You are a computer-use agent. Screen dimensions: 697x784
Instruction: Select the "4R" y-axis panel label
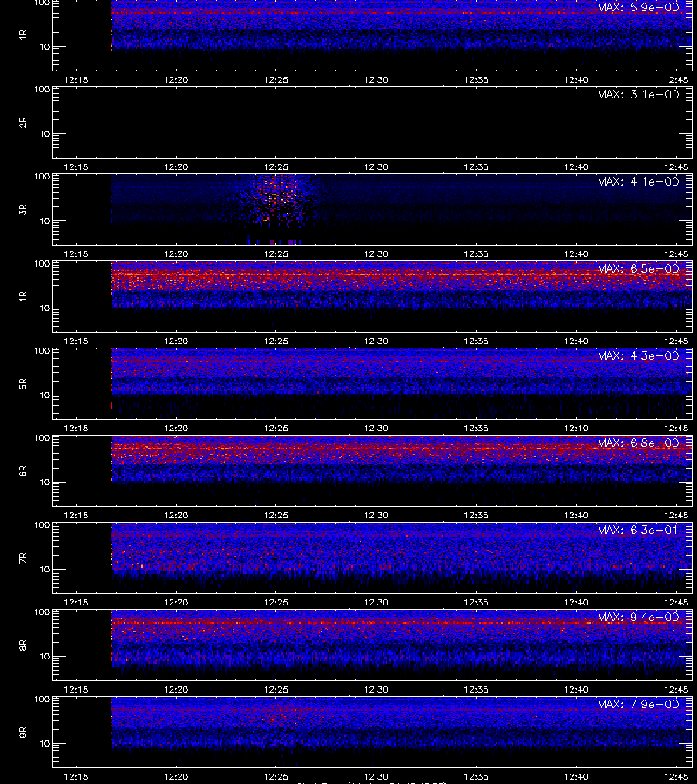[x=23, y=296]
